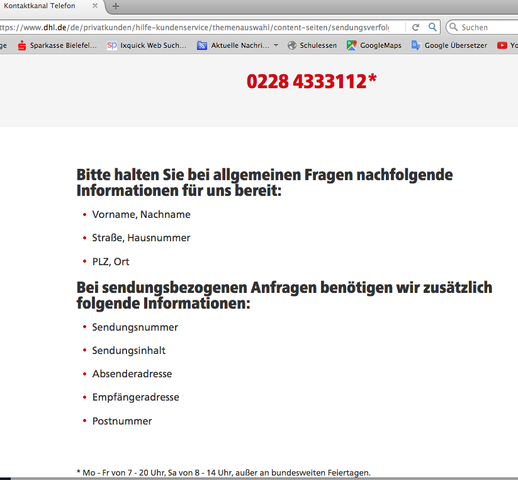Click the 'Empfängeradresse' list item
Viewport: 518px width, 480px height.
pos(136,397)
